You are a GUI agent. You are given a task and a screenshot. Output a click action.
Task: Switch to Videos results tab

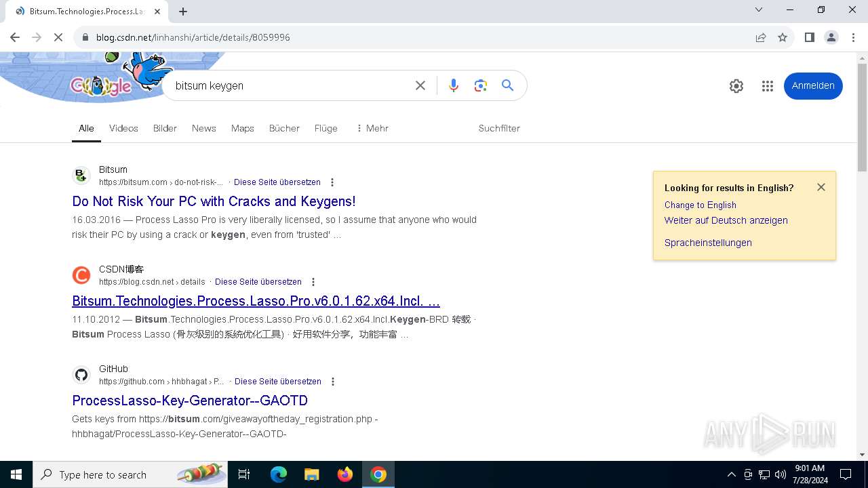(123, 128)
